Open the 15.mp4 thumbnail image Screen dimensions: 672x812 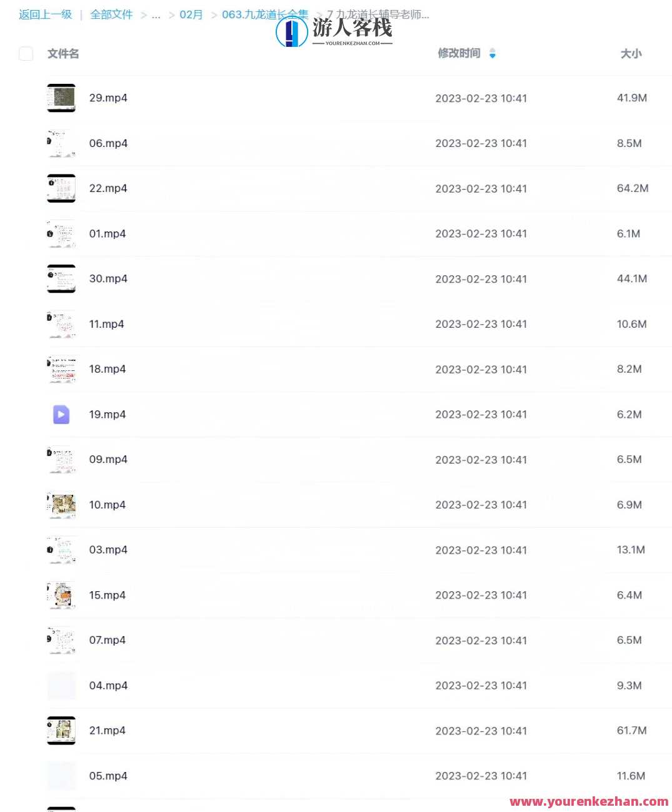61,595
